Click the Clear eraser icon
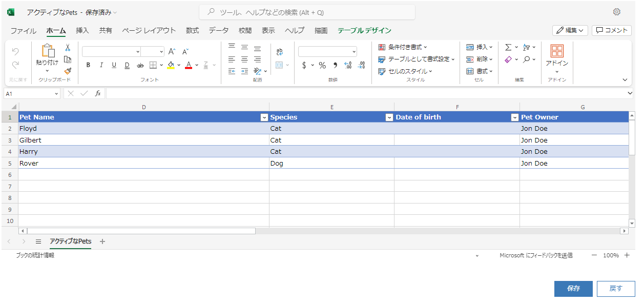Image resolution: width=644 pixels, height=304 pixels. [x=508, y=59]
